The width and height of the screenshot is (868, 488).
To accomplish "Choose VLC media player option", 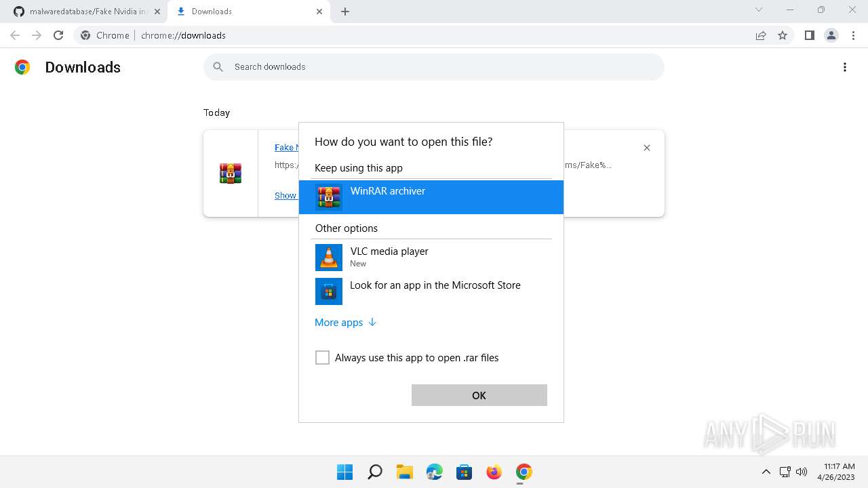I will click(431, 258).
